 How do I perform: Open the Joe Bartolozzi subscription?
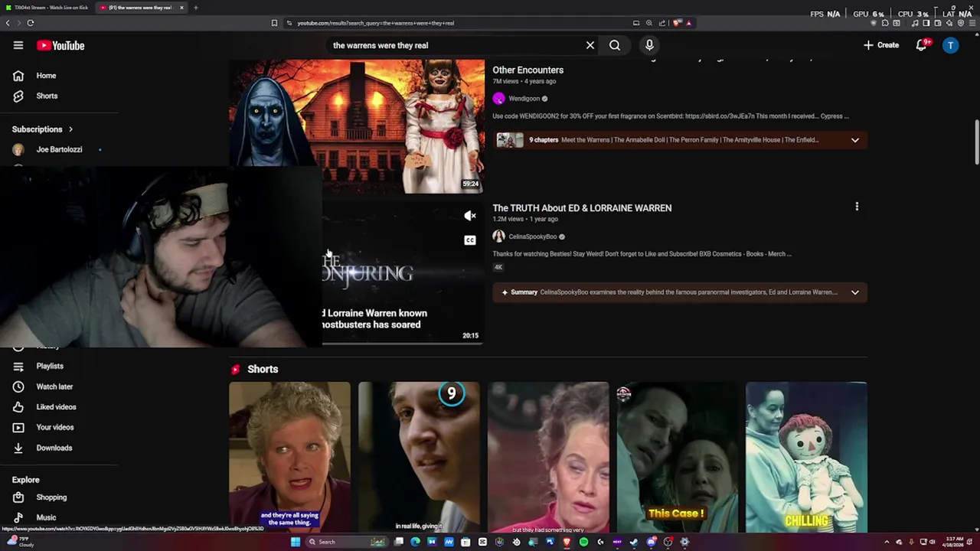coord(60,149)
